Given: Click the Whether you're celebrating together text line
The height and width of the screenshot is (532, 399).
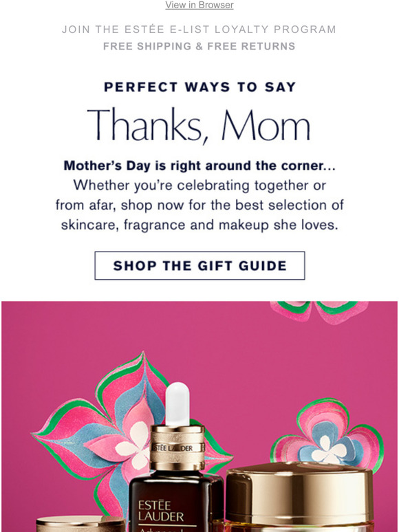Looking at the screenshot, I should [x=199, y=186].
